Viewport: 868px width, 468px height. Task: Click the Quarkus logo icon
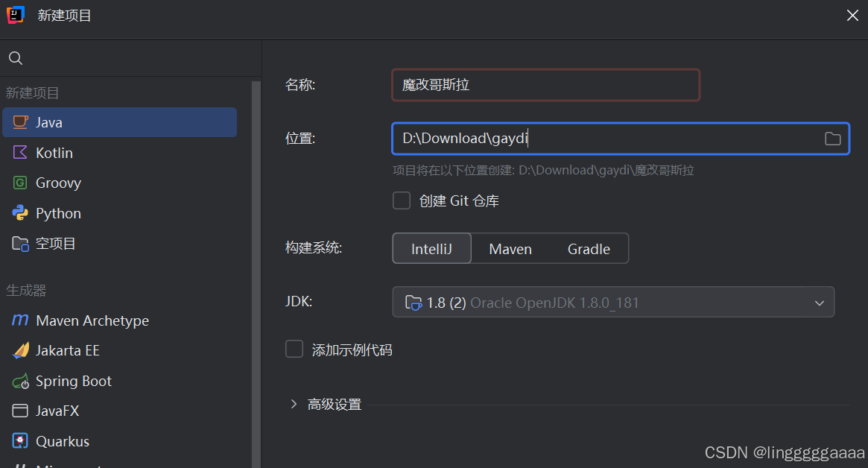coord(20,441)
